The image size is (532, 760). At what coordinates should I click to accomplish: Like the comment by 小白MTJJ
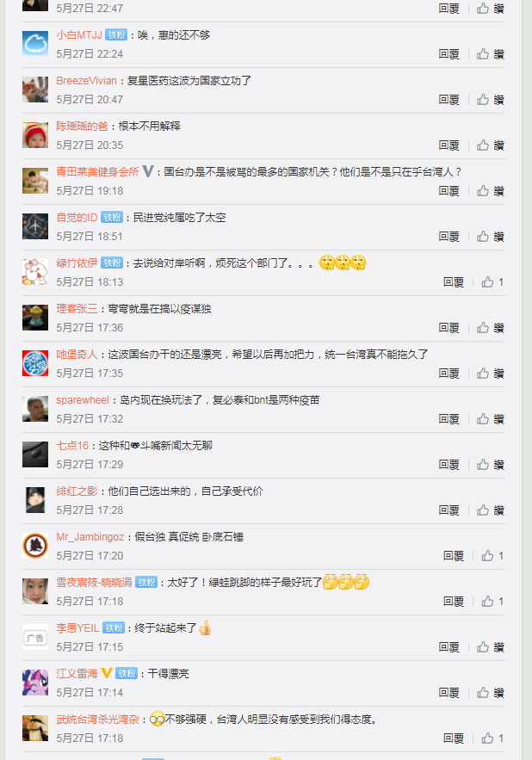[491, 54]
